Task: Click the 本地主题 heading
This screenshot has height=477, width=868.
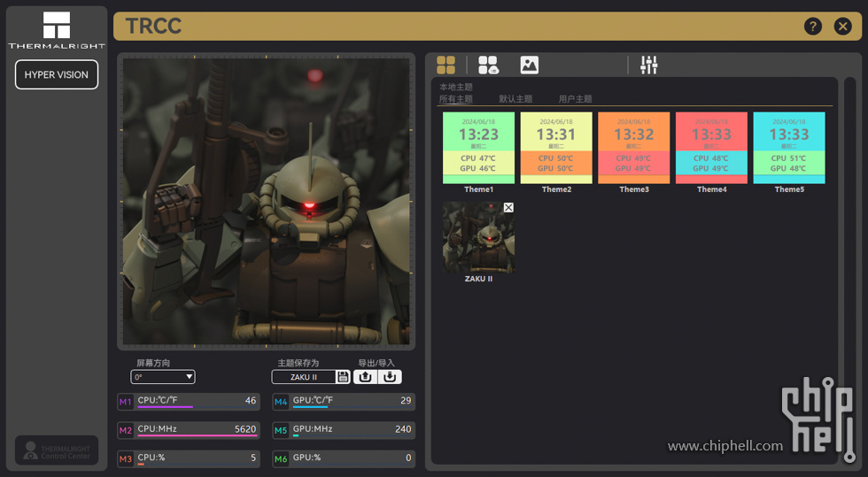Action: (x=456, y=87)
